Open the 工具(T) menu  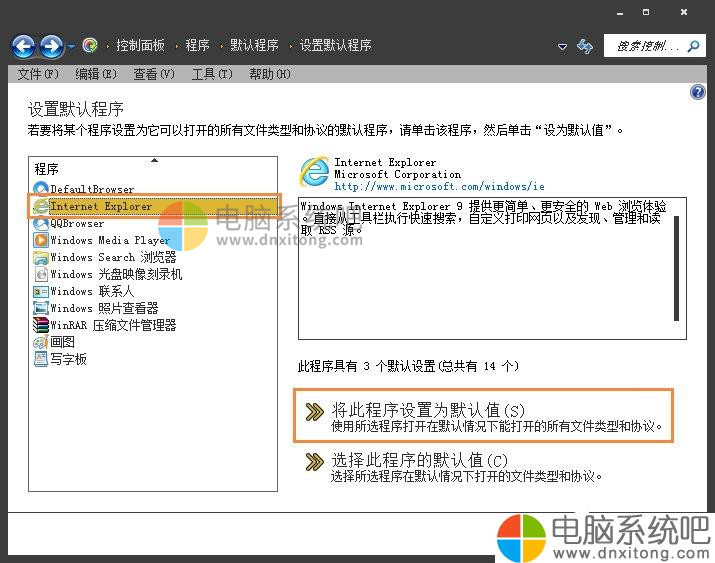click(x=212, y=74)
